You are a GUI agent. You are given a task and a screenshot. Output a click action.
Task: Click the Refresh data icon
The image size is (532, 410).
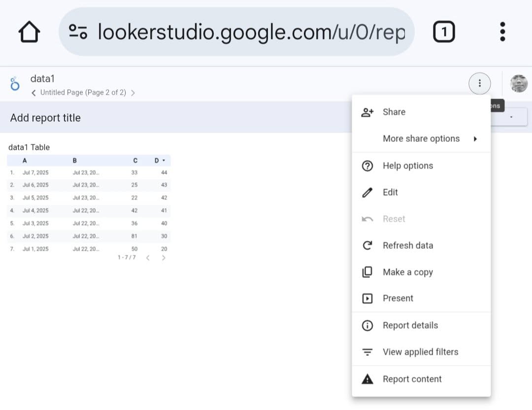[x=367, y=245]
